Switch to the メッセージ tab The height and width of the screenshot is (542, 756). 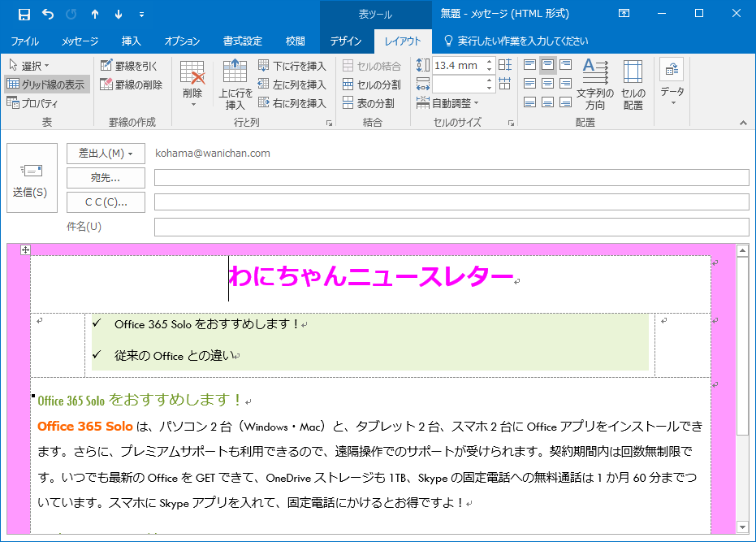click(80, 41)
